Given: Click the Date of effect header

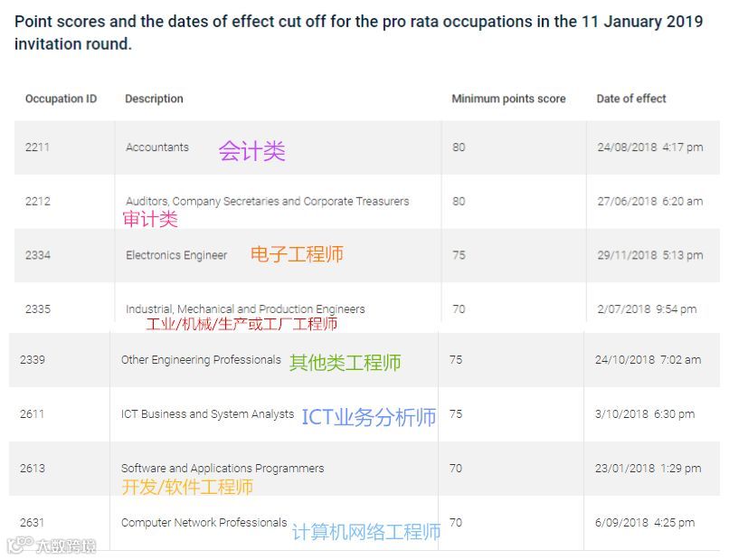Looking at the screenshot, I should 631,99.
